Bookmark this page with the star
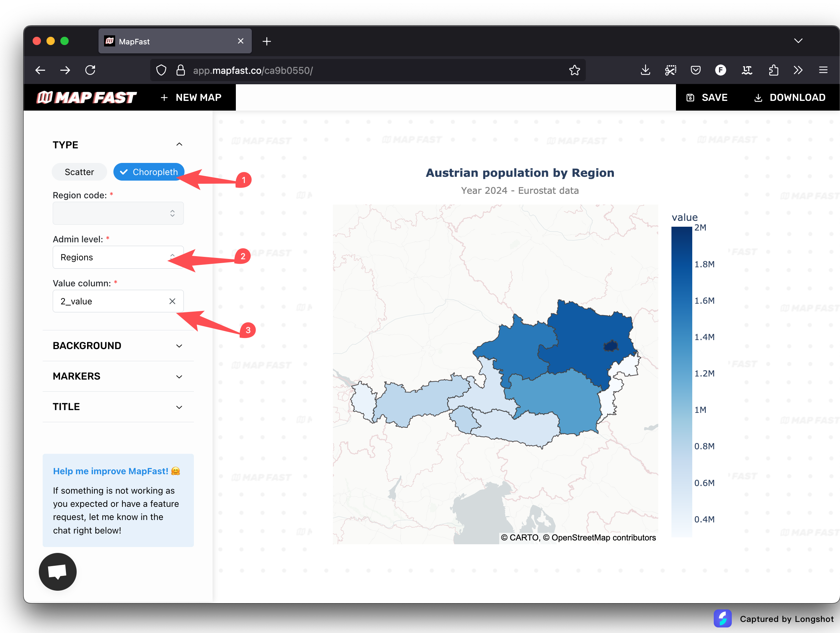 point(575,70)
